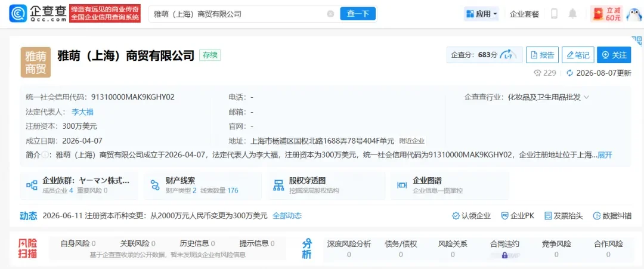644x269 pixels.
Task: Select 自身风险 0 tab
Action: point(78,244)
